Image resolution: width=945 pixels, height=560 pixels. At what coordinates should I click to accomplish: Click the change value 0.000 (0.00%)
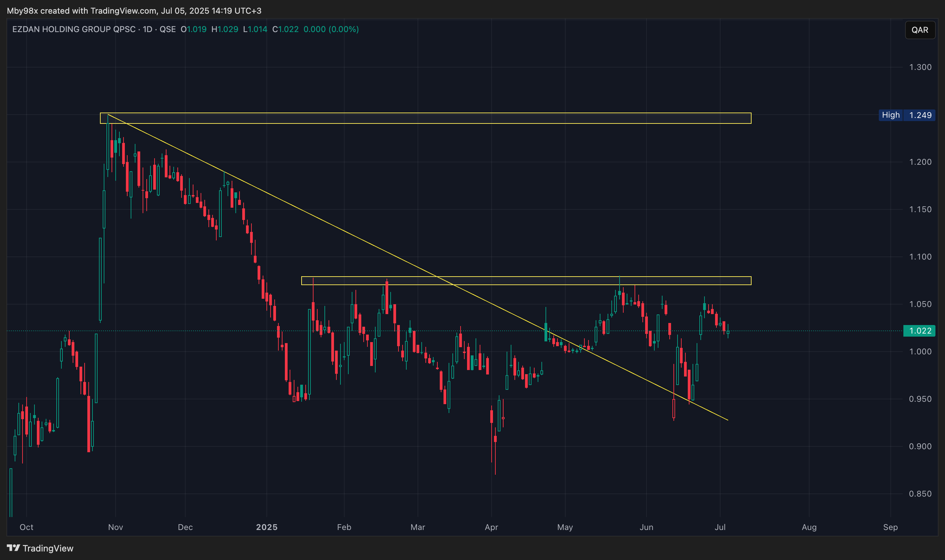coord(331,29)
